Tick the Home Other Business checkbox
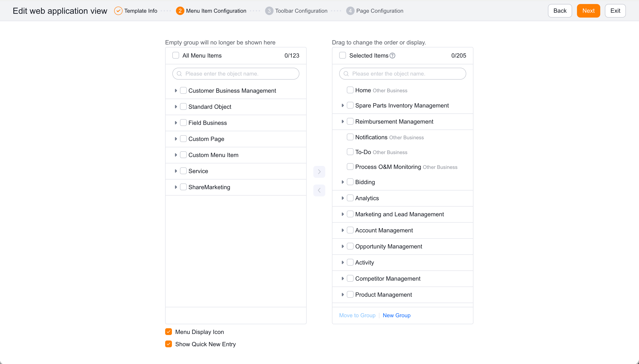The image size is (639, 364). 350,90
